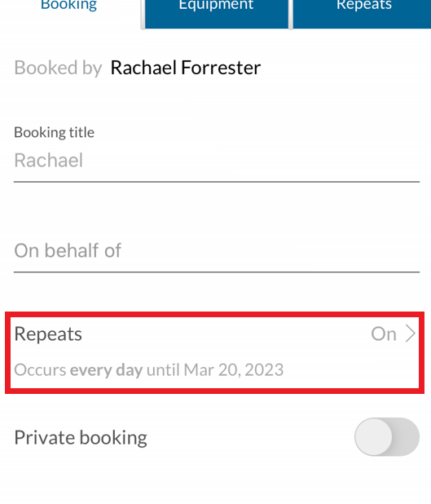The width and height of the screenshot is (431, 504).
Task: Click the bold 'every day' text
Action: [x=106, y=370]
